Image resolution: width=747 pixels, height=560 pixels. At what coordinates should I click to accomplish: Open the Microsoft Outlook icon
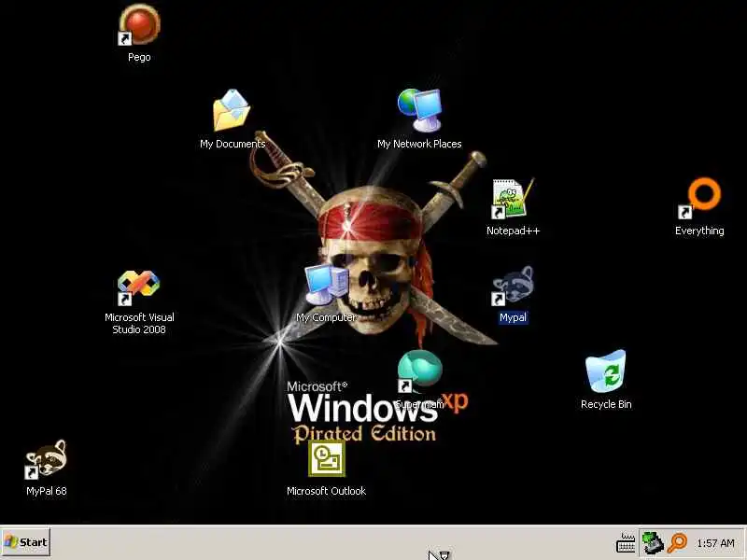(326, 458)
